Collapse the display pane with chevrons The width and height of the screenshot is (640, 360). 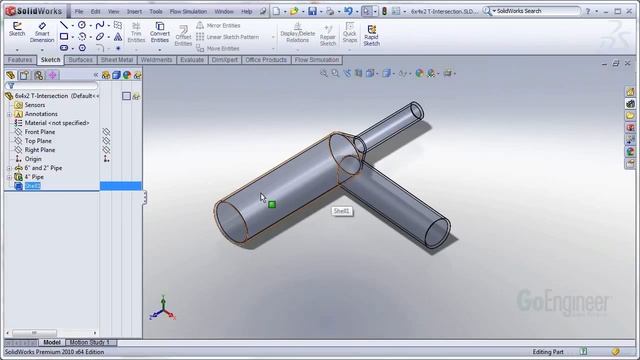tap(96, 75)
